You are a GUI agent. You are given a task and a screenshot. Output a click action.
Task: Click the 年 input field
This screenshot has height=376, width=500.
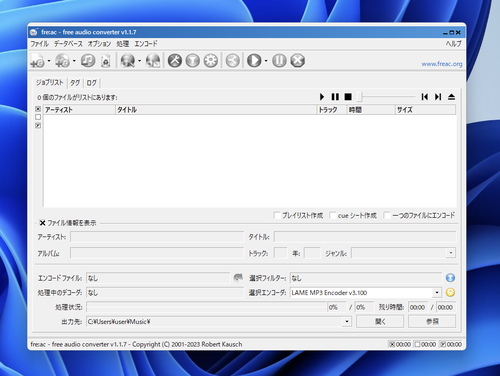(312, 253)
